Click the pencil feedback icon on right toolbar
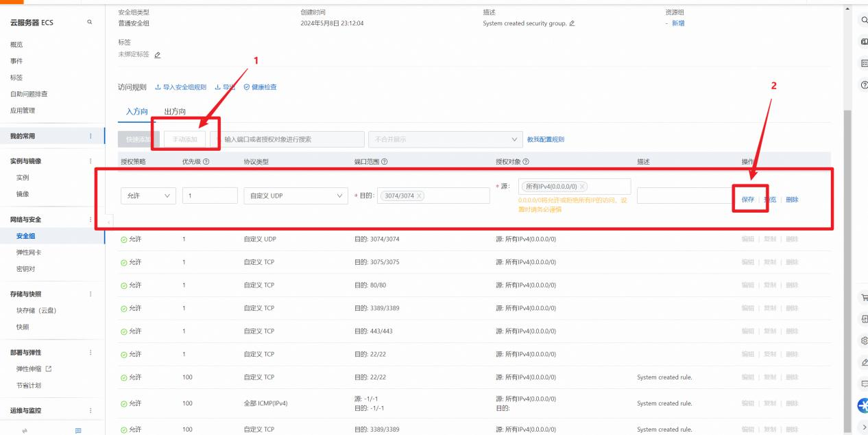Screen dimensions: 868x435 tap(864, 362)
